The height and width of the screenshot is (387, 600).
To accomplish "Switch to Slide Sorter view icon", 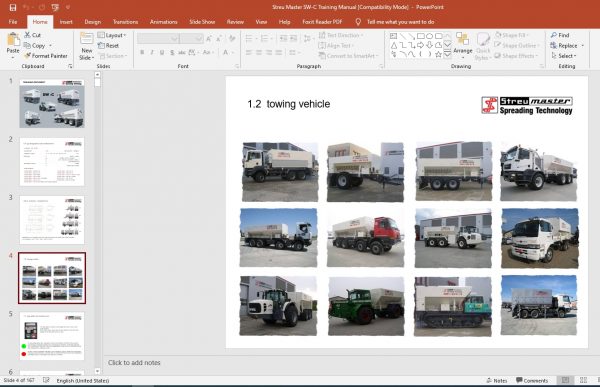I will tap(583, 380).
